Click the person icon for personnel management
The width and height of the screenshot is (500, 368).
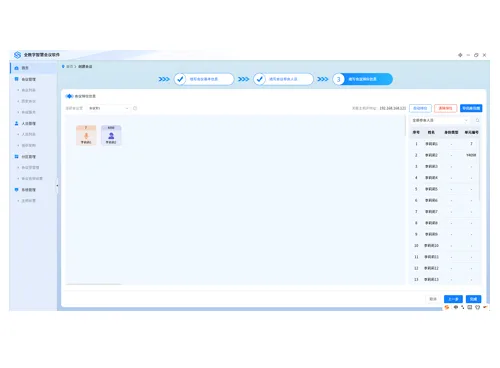pos(16,123)
